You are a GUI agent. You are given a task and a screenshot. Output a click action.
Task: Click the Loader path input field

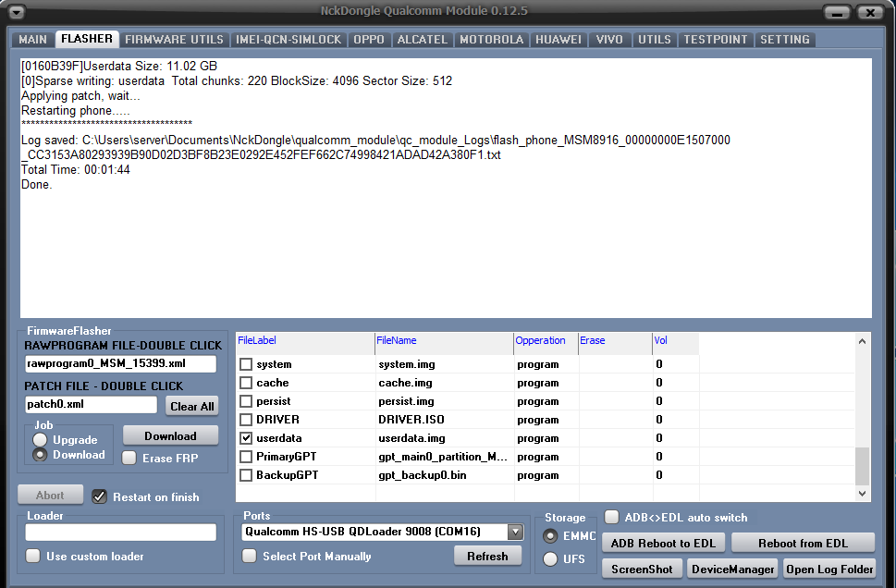pyautogui.click(x=120, y=532)
